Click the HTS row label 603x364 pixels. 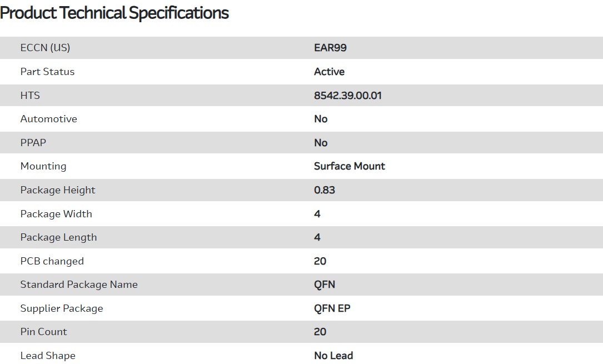[30, 96]
